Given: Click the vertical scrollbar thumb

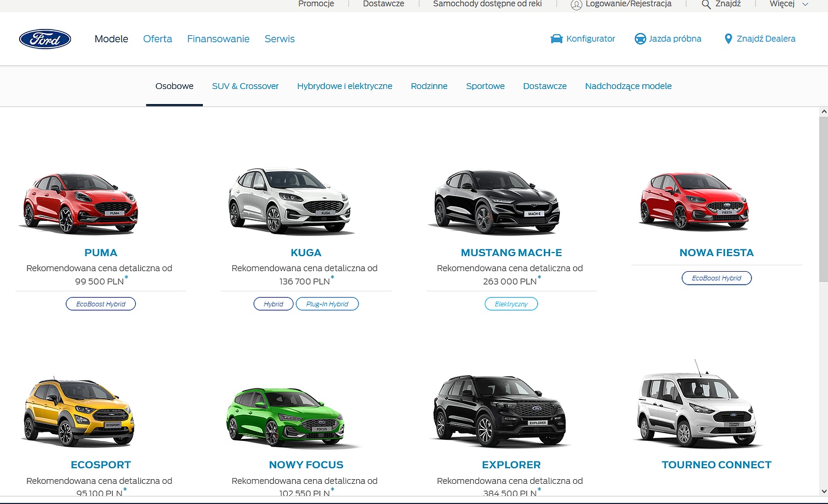Looking at the screenshot, I should point(823,199).
